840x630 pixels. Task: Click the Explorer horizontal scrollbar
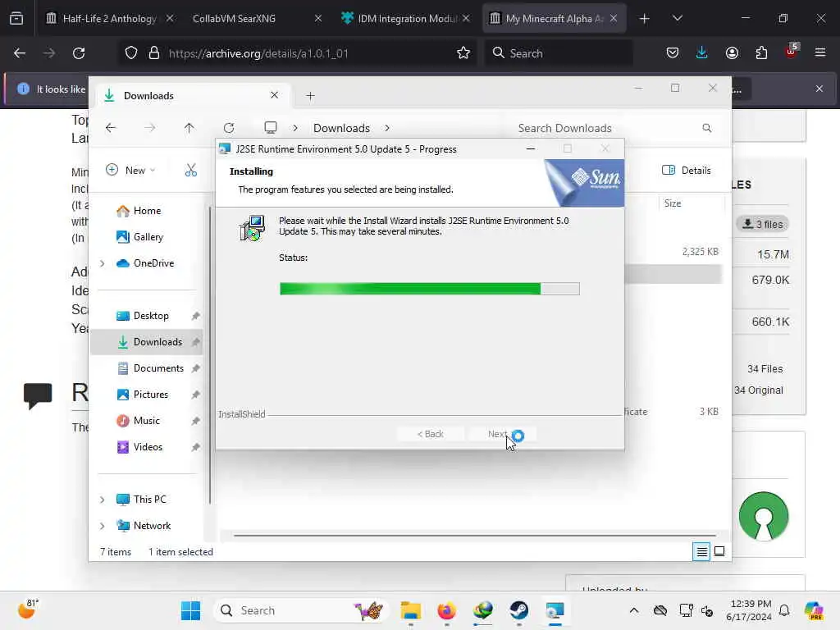point(475,535)
